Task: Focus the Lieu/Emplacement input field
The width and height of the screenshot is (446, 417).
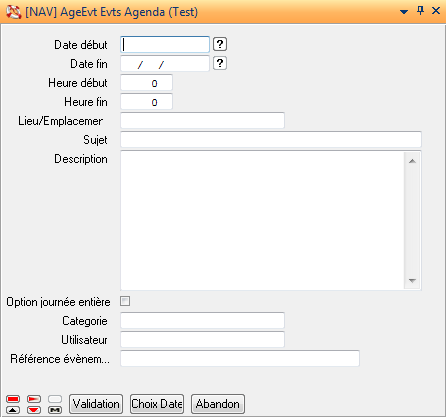Action: click(x=202, y=121)
